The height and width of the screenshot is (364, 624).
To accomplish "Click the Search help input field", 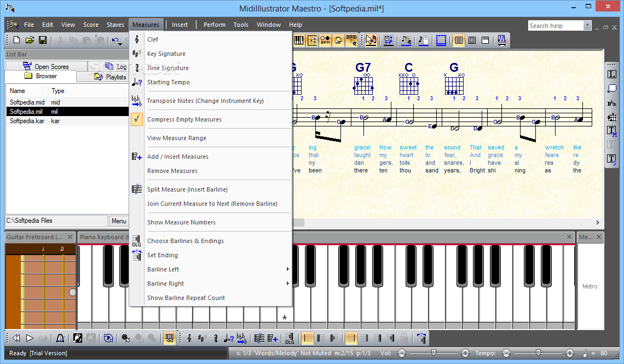I will pos(556,26).
